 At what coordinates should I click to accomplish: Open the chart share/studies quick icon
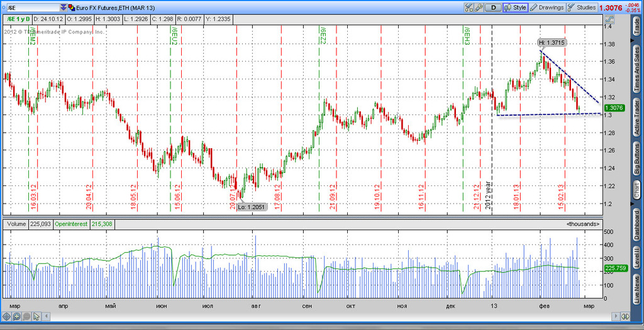click(x=469, y=8)
